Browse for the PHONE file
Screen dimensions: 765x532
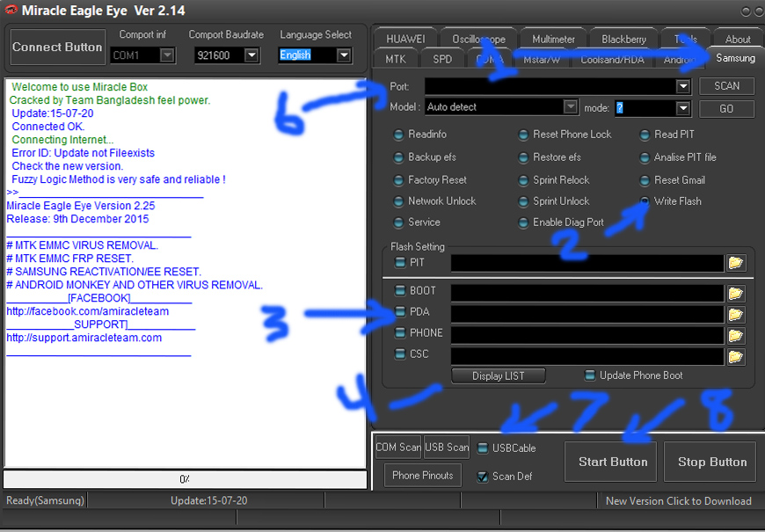735,335
